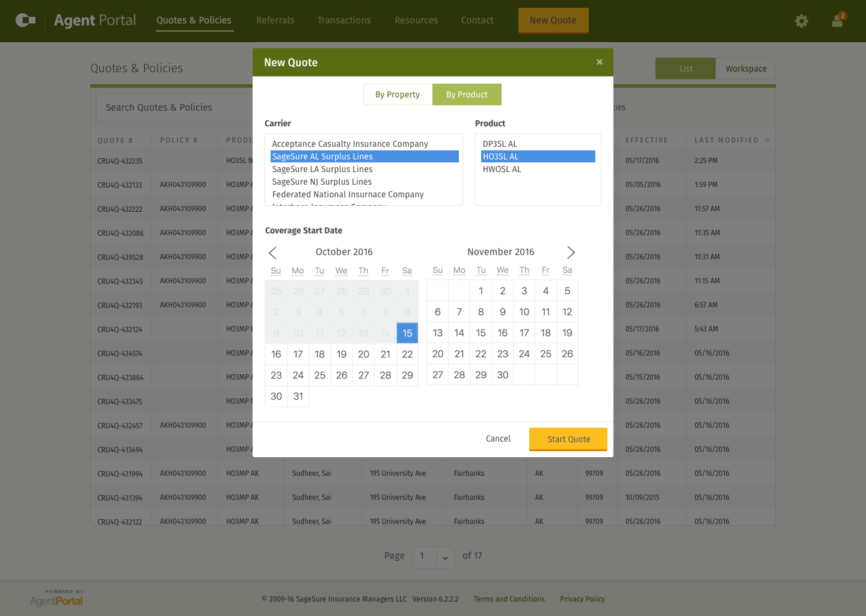Click the Effective column header
Screen dimensions: 866x616
pyautogui.click(x=646, y=140)
